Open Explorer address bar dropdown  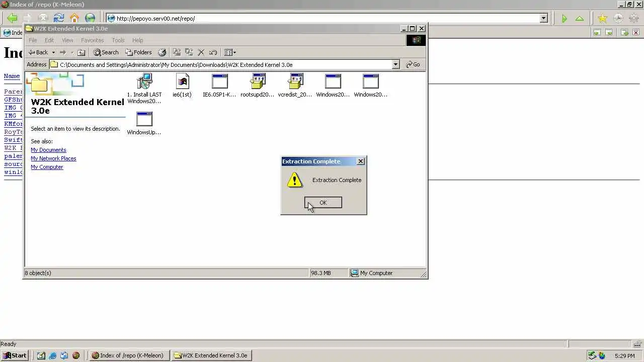(x=395, y=64)
